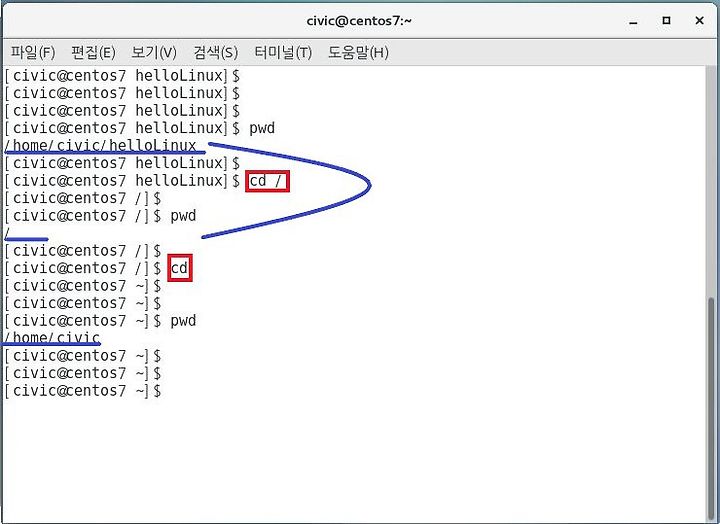The image size is (720, 524).
Task: Open the 보기(V) menu
Action: 154,52
